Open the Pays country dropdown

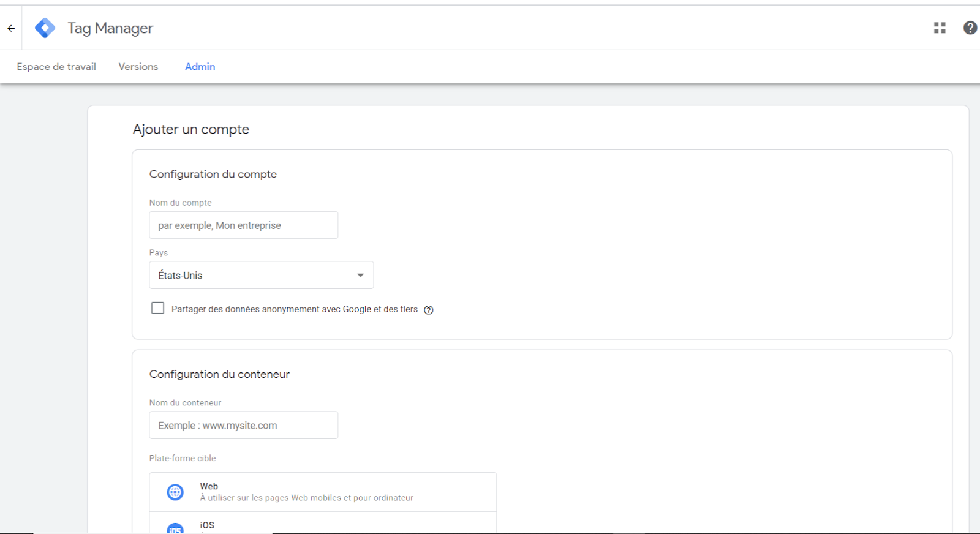pyautogui.click(x=261, y=276)
